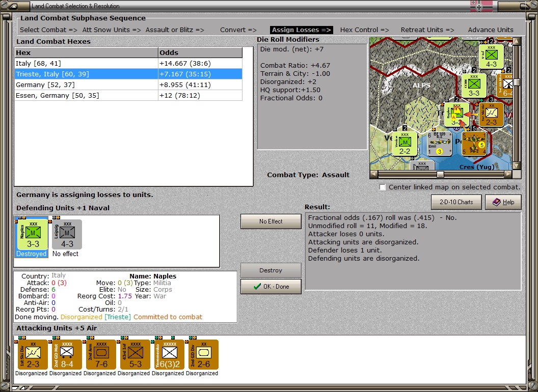Select the 43rd Inf 5-3 attacking unit
This screenshot has height=392, width=538.
[x=135, y=355]
